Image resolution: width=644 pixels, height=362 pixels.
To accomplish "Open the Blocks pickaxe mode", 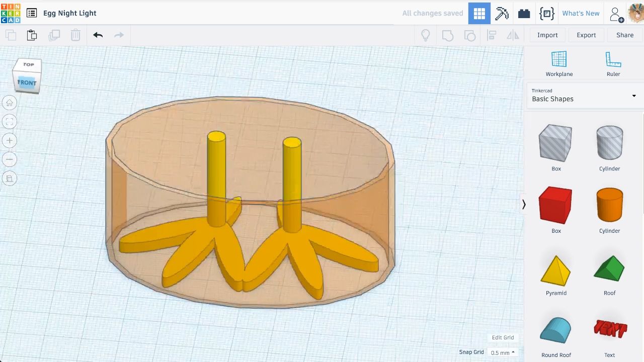I will (502, 14).
